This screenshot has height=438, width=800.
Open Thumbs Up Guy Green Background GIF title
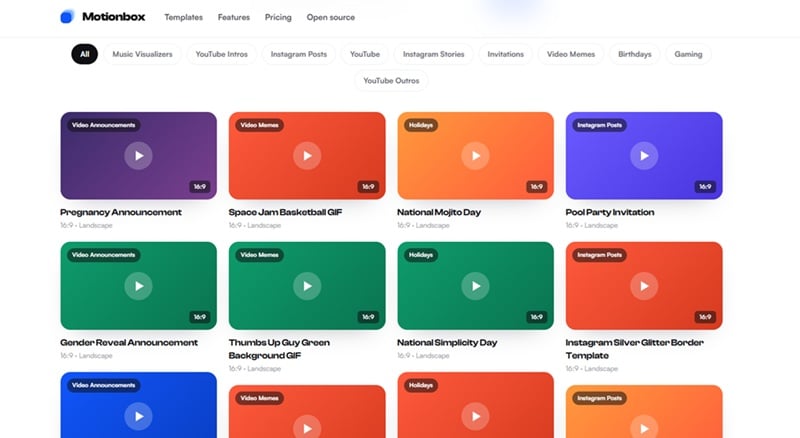(279, 349)
